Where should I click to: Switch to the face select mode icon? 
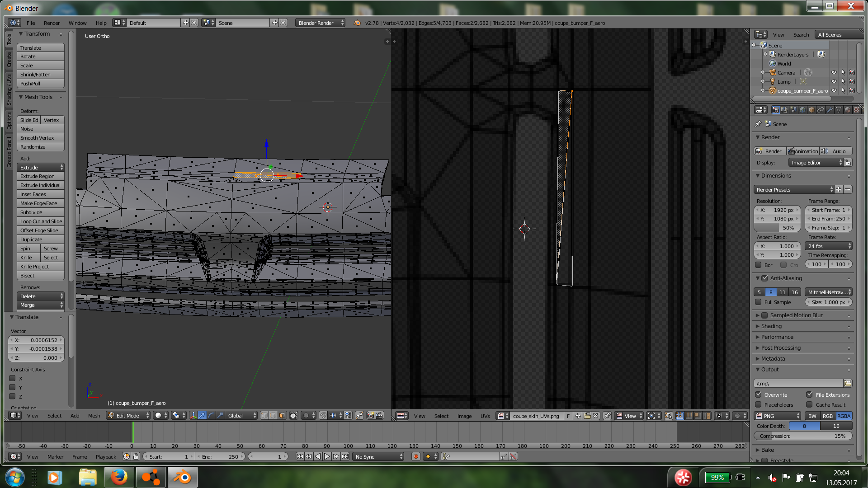pos(282,415)
